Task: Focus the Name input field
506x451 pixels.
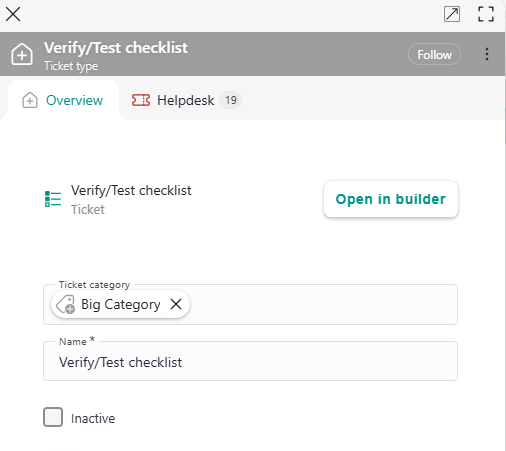Action: [x=250, y=361]
